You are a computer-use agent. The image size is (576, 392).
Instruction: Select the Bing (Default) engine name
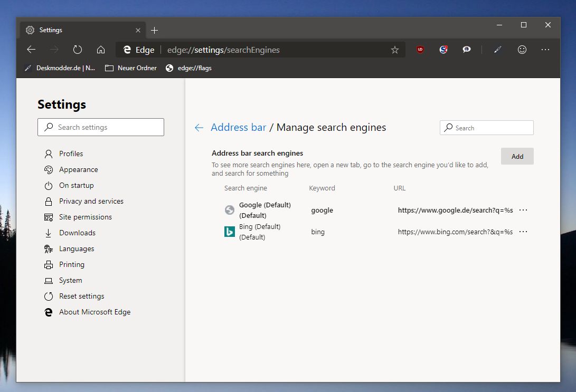pos(259,232)
